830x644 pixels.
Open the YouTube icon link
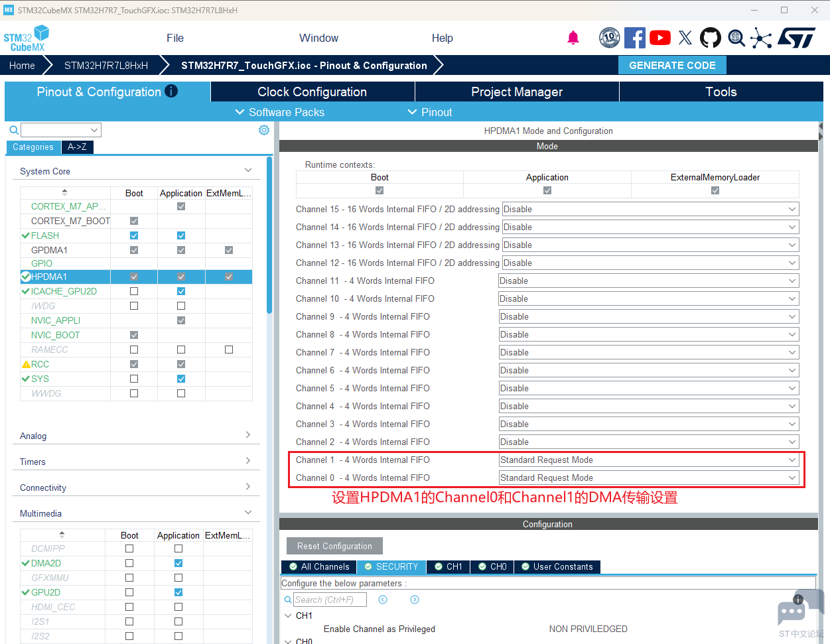click(x=660, y=38)
